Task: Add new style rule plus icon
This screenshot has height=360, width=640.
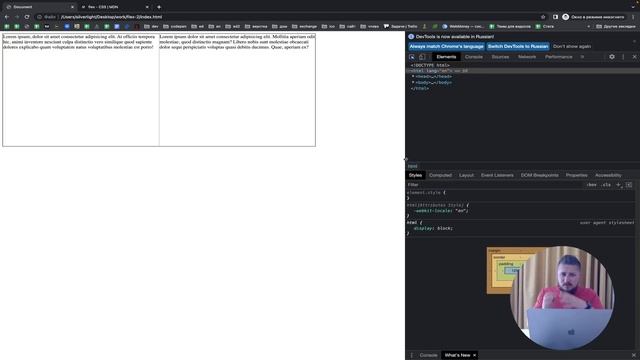Action: (x=619, y=185)
